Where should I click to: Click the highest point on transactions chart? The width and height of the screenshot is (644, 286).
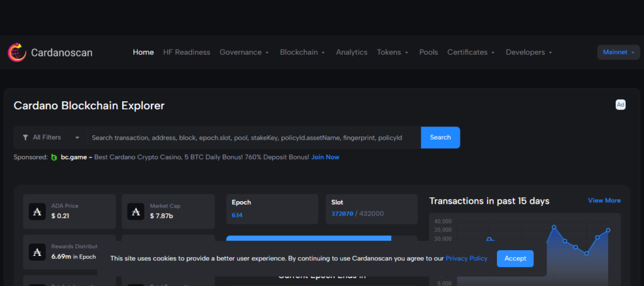554,227
